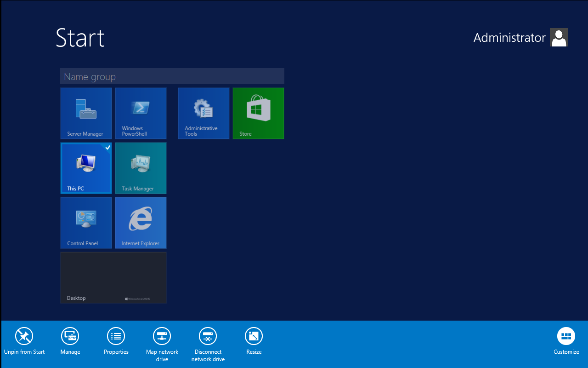Click the Manage command icon
588x368 pixels.
pyautogui.click(x=70, y=340)
